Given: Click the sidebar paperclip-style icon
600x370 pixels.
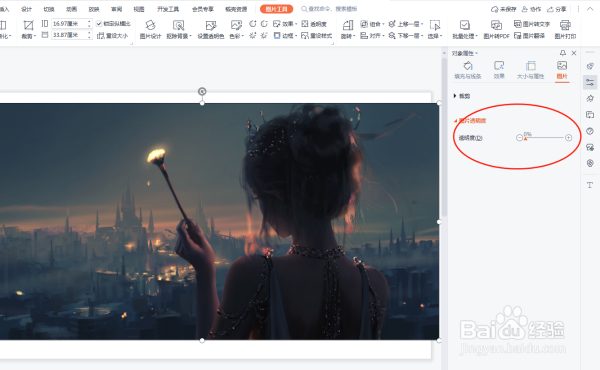Looking at the screenshot, I should [590, 163].
